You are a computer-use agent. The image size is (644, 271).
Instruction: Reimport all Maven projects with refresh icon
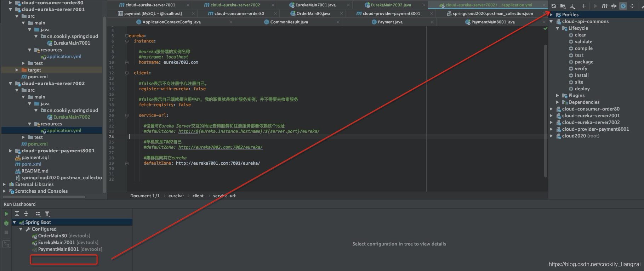pos(554,6)
